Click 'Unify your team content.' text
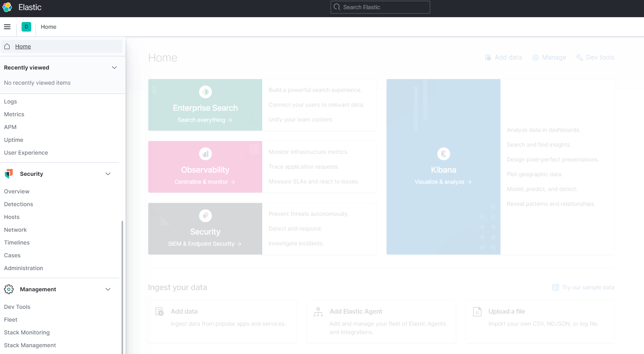Screen dimensions: 644x354 coord(301,119)
